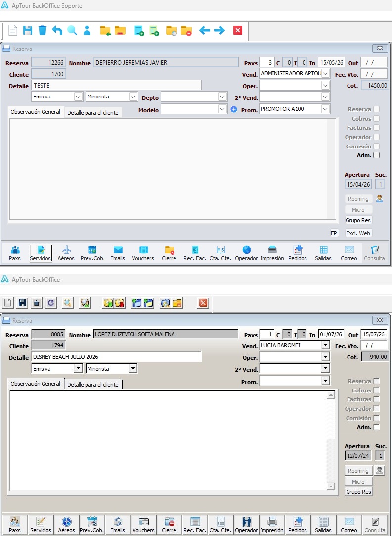The width and height of the screenshot is (392, 536).
Task: Toggle Facturas checkbox in reservation 8085
Action: (376, 399)
